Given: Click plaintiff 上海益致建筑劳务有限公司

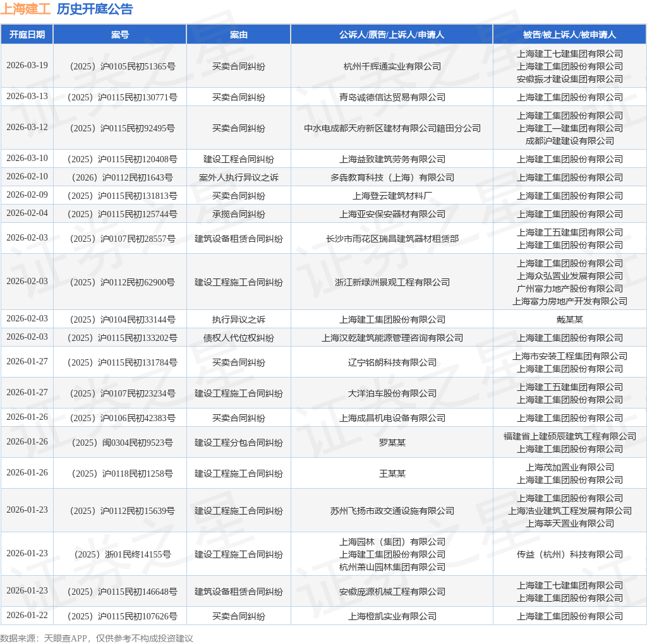Looking at the screenshot, I should 392,158.
